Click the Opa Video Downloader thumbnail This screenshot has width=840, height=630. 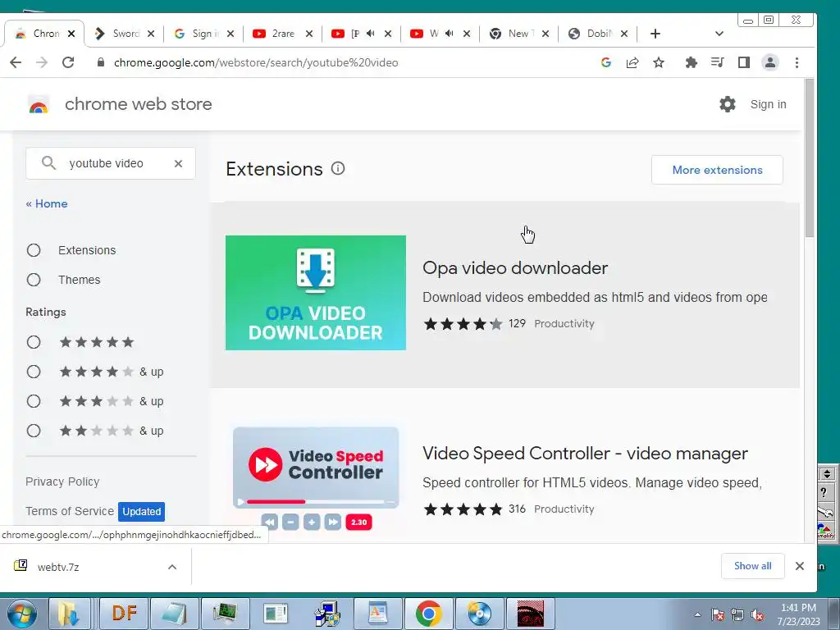(x=316, y=293)
